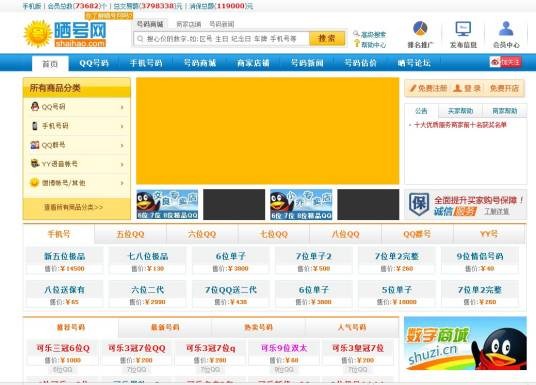Click the red 加关注 eye badge
Screen dimensions: 536x385
click(x=505, y=62)
